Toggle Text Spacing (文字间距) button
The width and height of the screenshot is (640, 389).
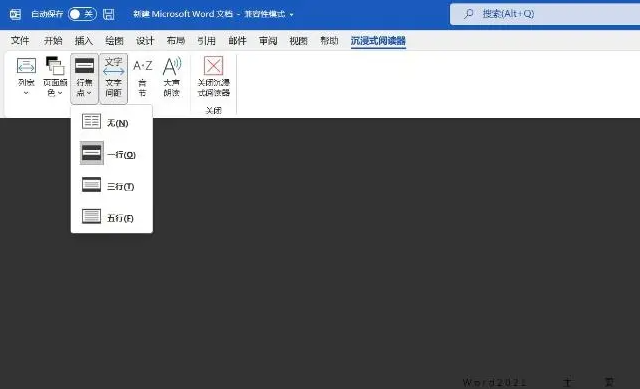pos(113,78)
